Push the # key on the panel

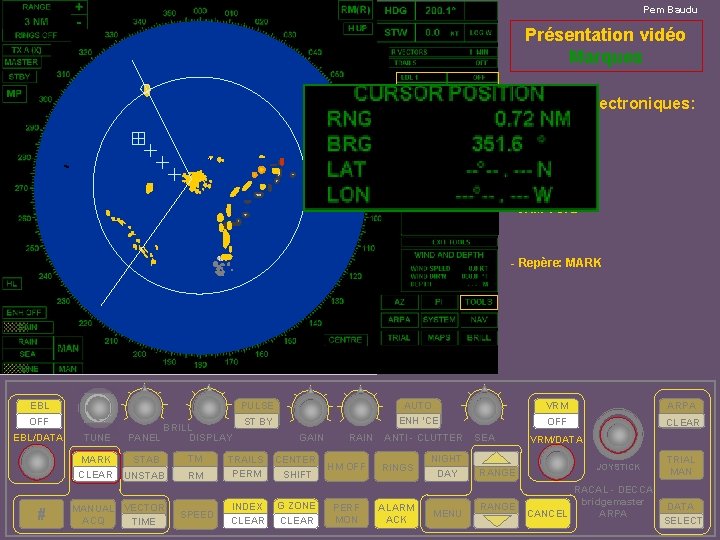tap(41, 513)
